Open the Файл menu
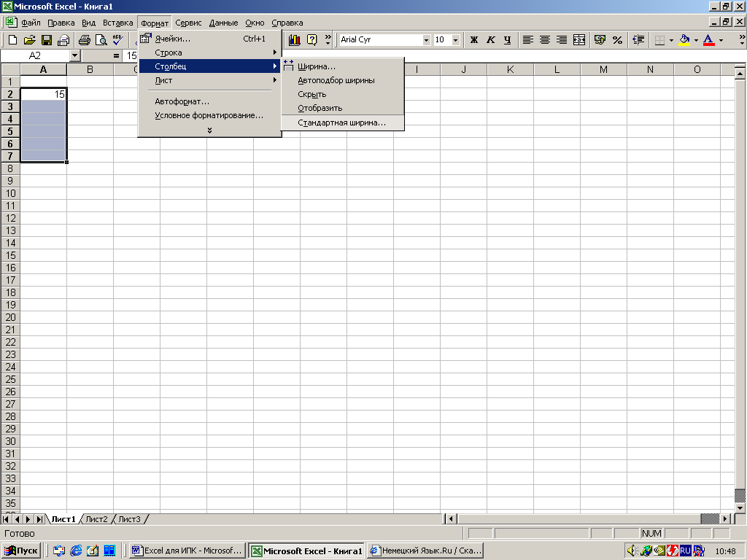This screenshot has height=560, width=747. pyautogui.click(x=31, y=23)
